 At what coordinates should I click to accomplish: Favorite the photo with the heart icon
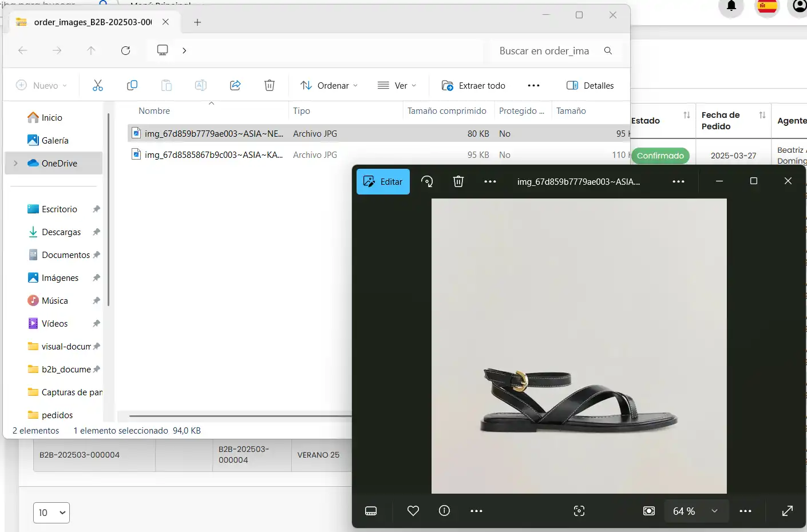(413, 511)
